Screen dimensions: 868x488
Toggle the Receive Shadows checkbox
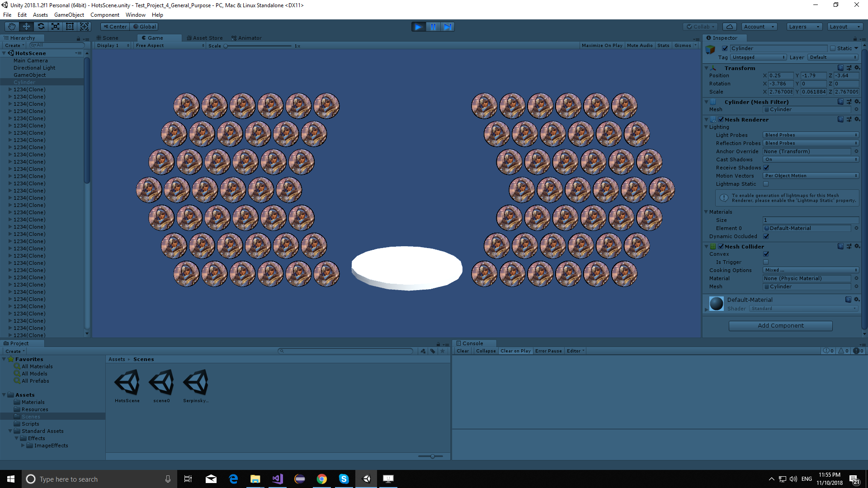pos(766,168)
